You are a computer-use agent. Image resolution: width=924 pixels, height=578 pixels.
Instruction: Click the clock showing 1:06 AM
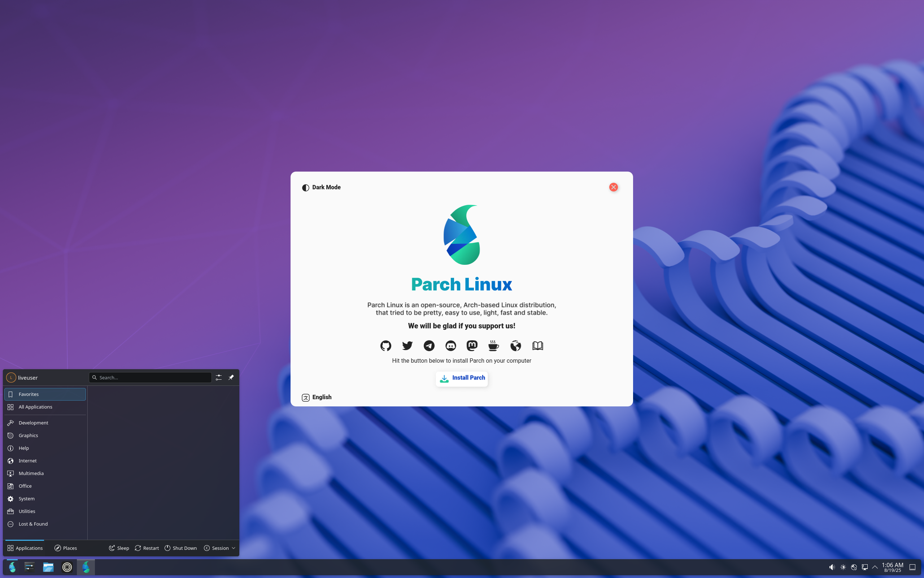click(892, 567)
